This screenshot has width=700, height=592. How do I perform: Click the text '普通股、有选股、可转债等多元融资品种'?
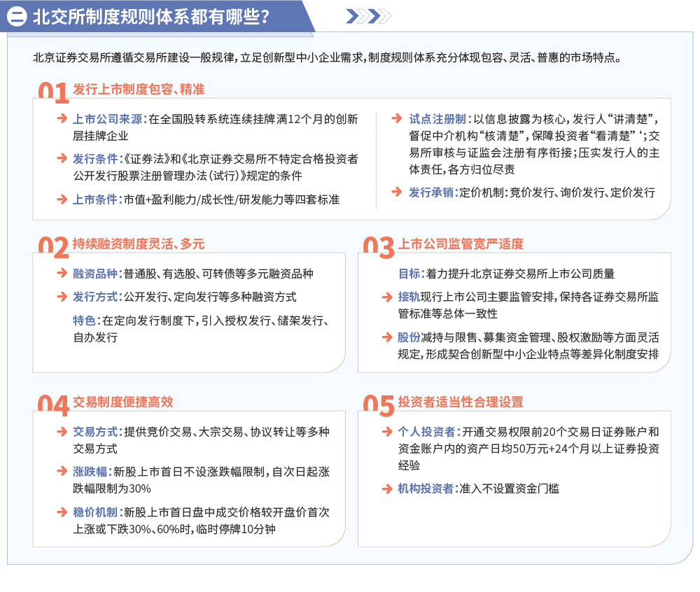coord(218,274)
